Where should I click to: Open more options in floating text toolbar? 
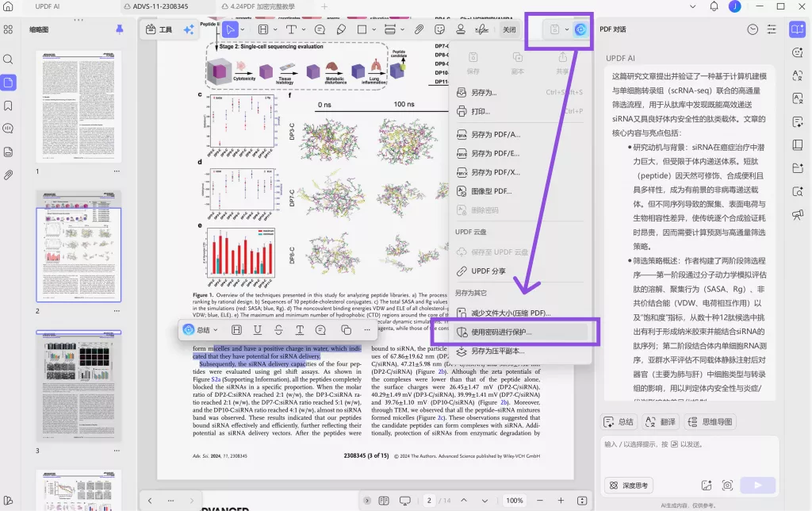366,330
